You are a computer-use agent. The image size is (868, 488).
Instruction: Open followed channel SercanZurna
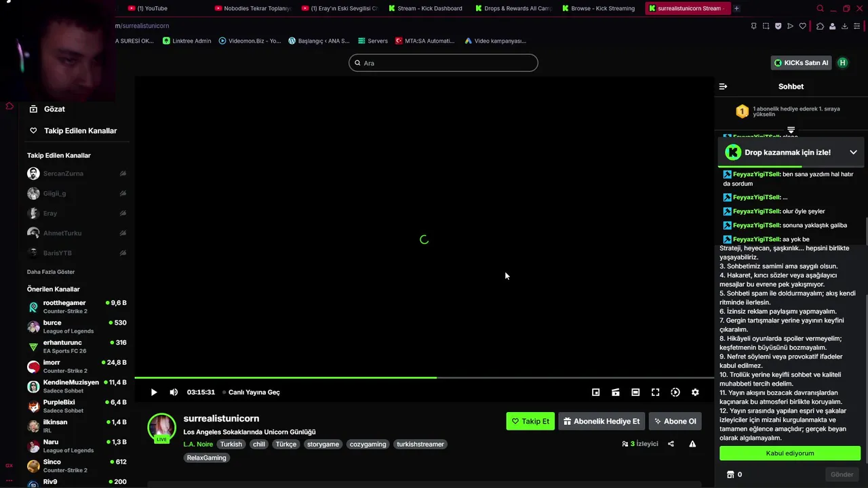point(77,174)
